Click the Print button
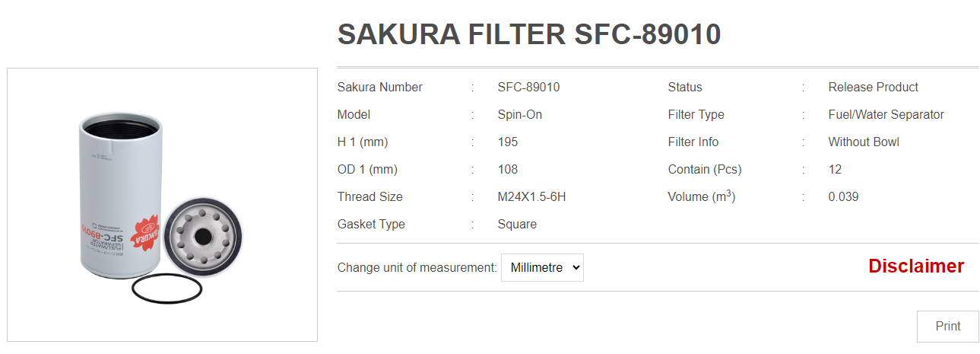Viewport: 980px width, 354px height. [947, 326]
